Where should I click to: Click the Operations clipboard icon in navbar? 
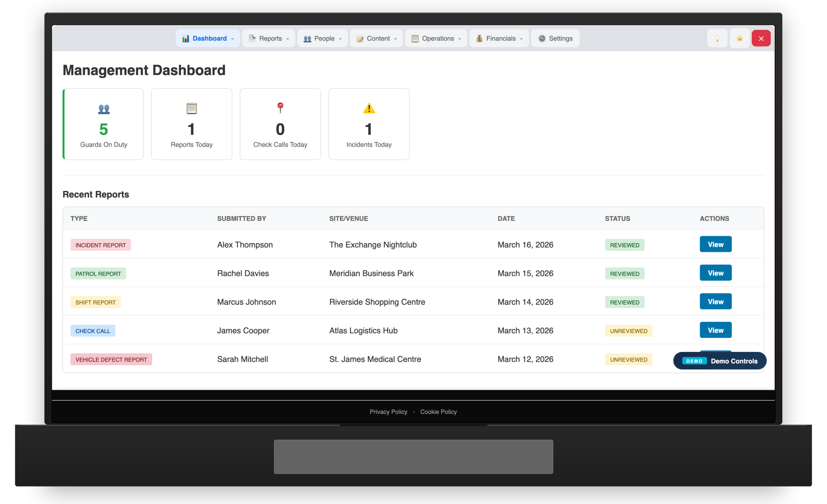click(x=415, y=38)
